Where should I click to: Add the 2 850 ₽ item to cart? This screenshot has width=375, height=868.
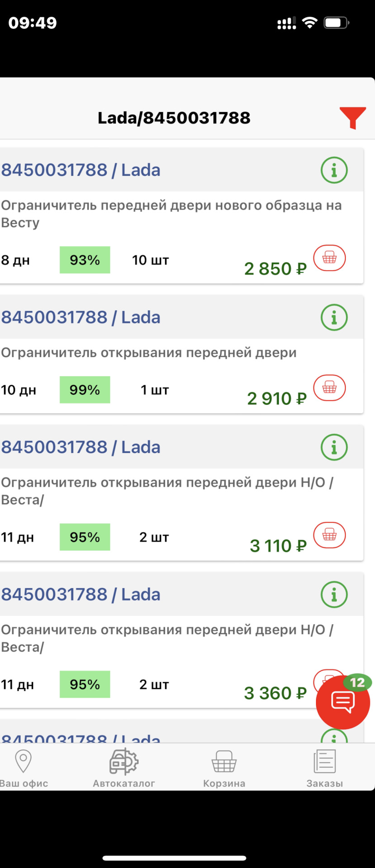[329, 258]
